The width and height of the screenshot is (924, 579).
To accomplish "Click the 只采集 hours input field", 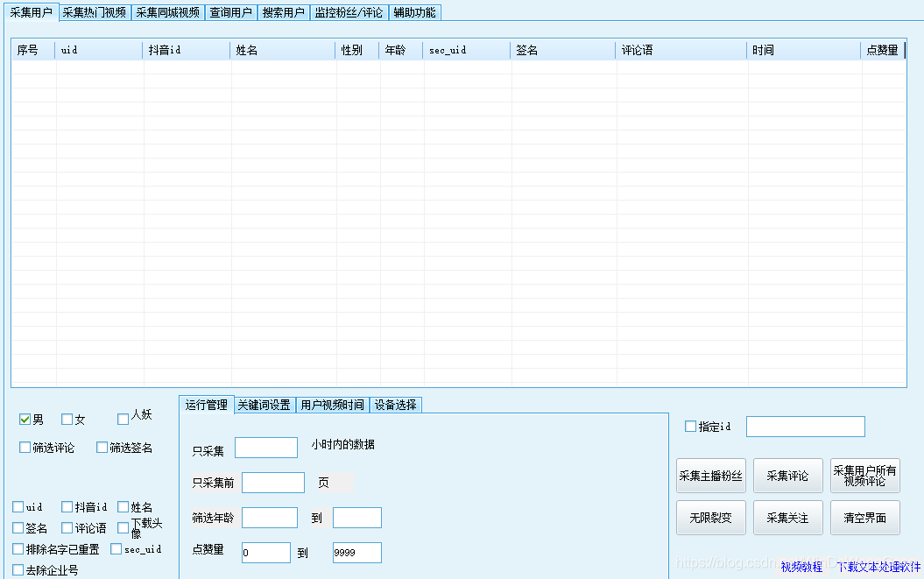I will [266, 448].
